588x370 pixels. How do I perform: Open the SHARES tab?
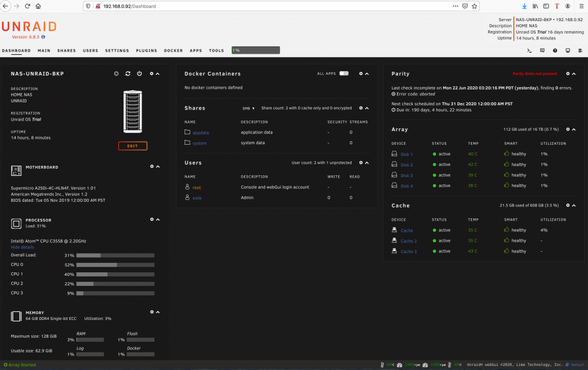coord(66,50)
